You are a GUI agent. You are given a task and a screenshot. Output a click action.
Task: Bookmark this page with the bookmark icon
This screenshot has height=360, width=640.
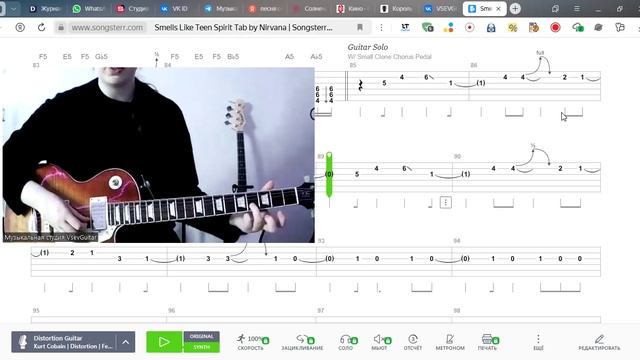[360, 27]
